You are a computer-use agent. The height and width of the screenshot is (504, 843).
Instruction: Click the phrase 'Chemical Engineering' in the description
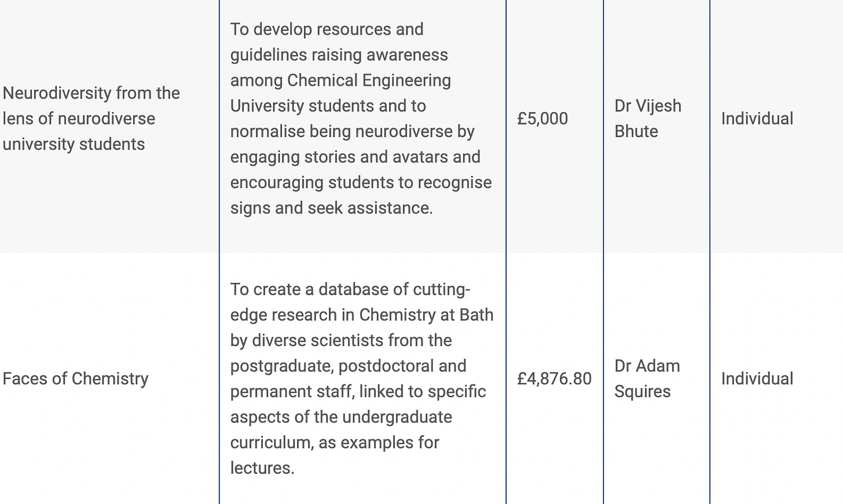(x=369, y=80)
